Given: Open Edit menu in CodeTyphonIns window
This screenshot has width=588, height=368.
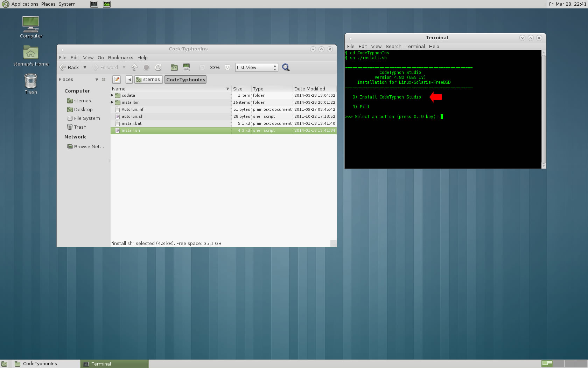Looking at the screenshot, I should 75,57.
